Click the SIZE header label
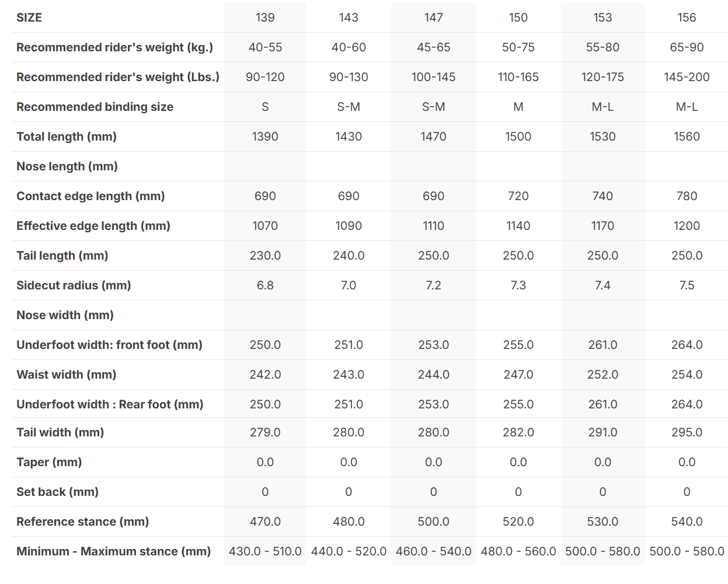The image size is (728, 584). (29, 18)
